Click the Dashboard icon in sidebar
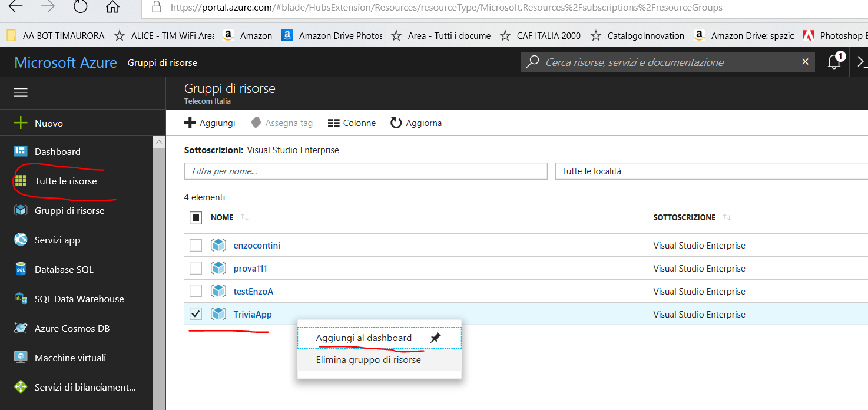The height and width of the screenshot is (410, 868). [x=21, y=151]
